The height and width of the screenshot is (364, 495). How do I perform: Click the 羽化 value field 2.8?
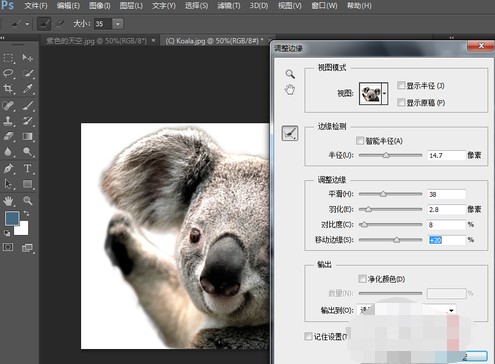pos(446,209)
